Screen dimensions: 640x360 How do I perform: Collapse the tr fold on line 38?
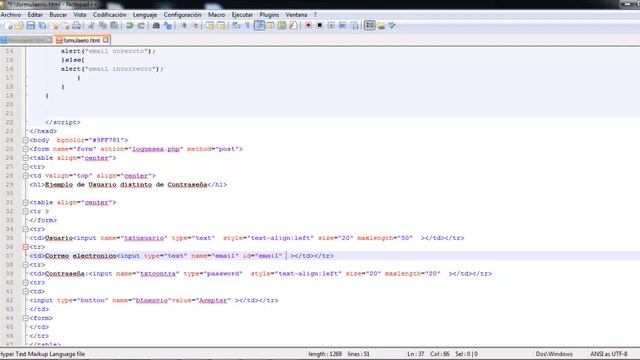coord(26,265)
